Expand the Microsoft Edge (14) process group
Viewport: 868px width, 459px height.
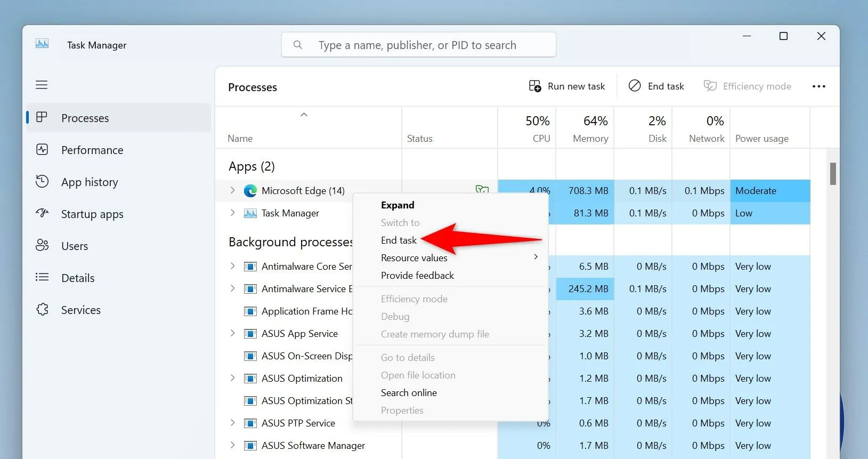pyautogui.click(x=232, y=190)
